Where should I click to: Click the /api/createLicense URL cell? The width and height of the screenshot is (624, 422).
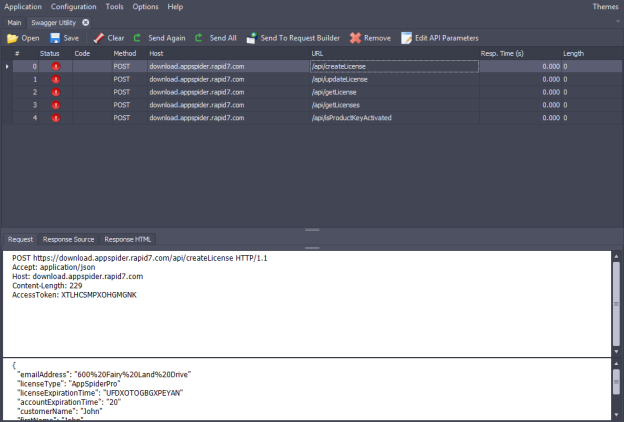tap(393, 66)
